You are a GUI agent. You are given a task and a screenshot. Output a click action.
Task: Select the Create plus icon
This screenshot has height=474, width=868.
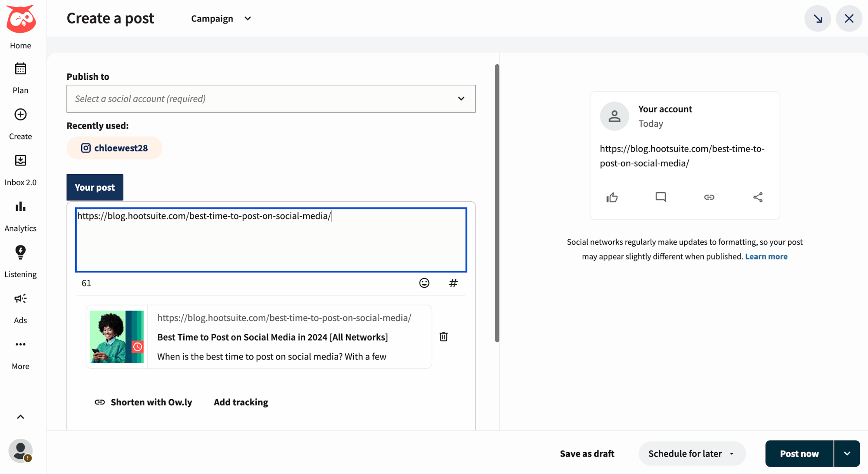(20, 115)
